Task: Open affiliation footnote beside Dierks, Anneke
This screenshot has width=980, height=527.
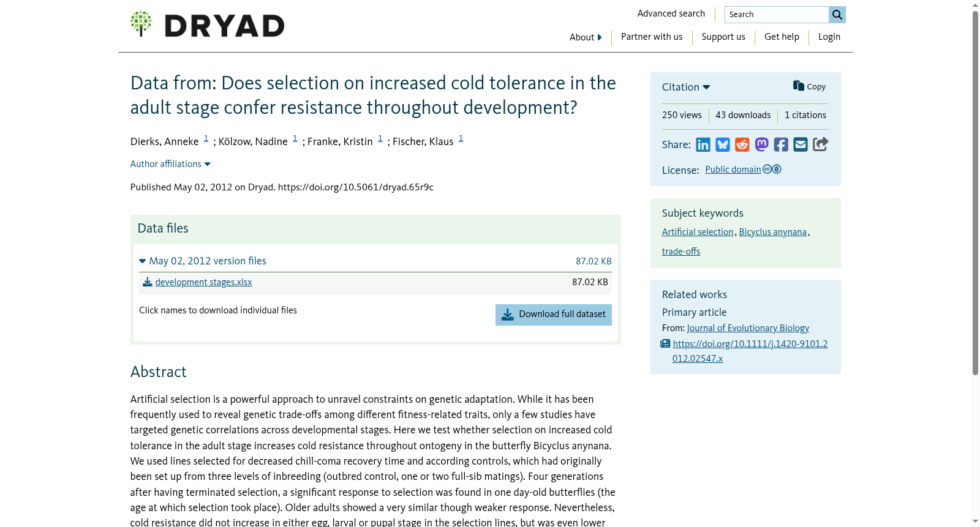Action: pos(206,138)
